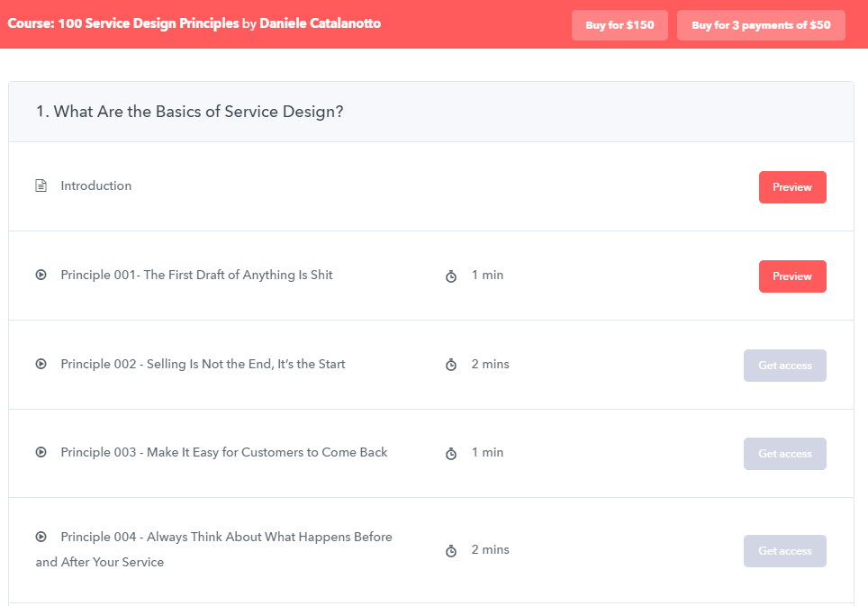Click the stopwatch icon on Principle 004 row
The image size is (868, 606).
(x=451, y=551)
